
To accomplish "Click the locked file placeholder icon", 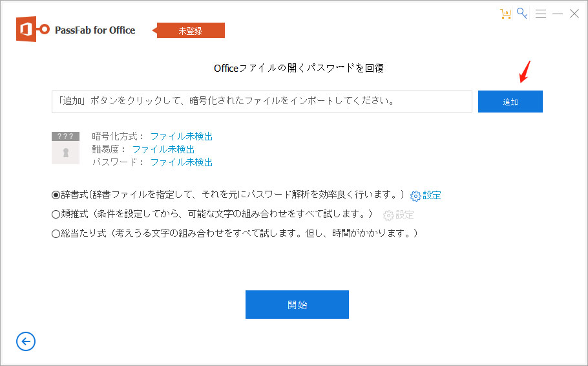I will (x=65, y=147).
